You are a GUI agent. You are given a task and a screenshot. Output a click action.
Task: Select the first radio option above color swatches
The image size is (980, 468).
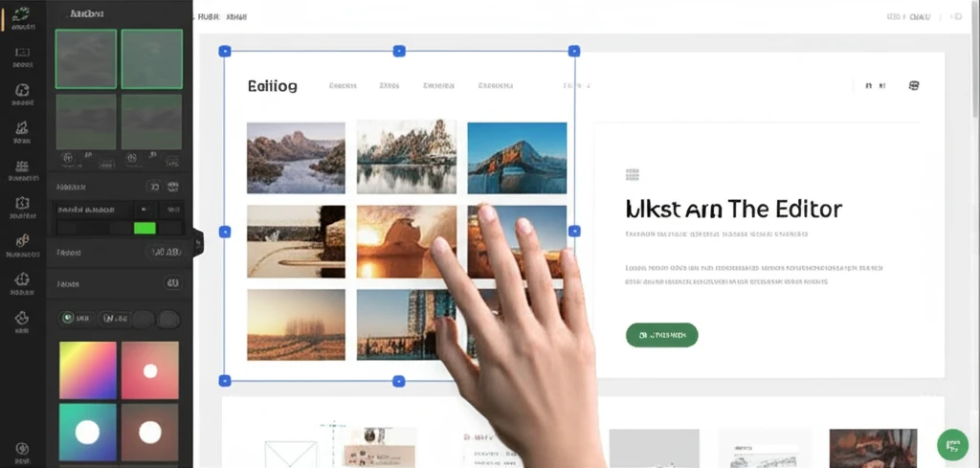tap(69, 318)
